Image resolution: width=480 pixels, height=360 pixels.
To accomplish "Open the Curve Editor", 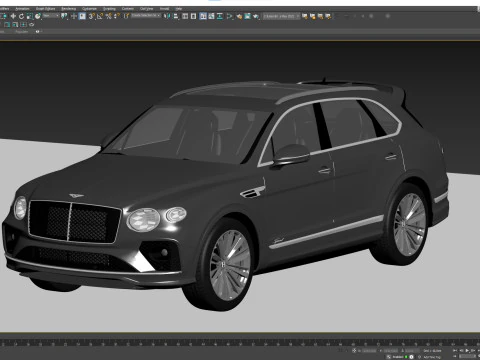I will [211, 16].
